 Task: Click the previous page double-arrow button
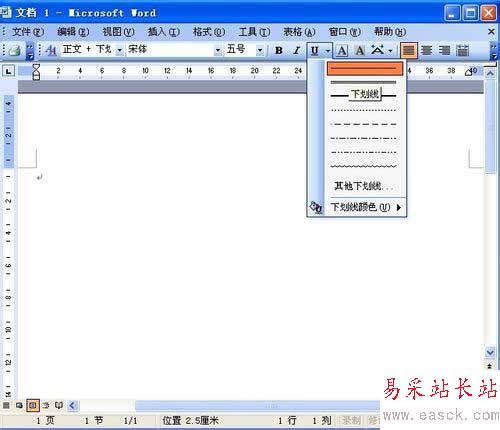(490, 366)
